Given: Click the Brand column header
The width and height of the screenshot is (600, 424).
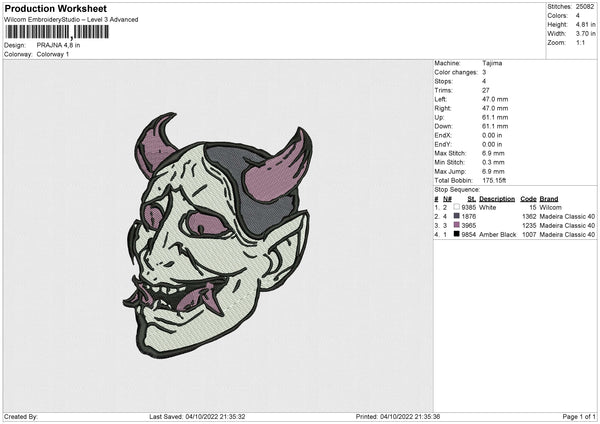Looking at the screenshot, I should 549,199.
